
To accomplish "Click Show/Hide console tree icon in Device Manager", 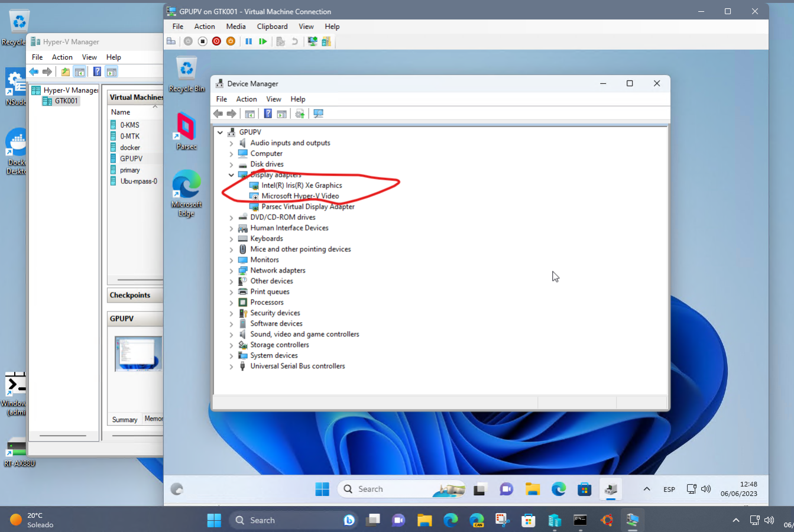I will pos(249,113).
